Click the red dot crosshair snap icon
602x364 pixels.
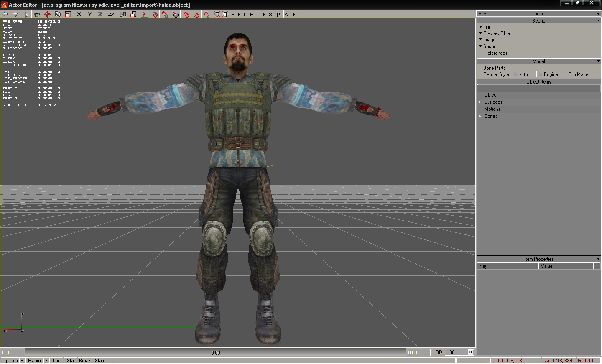tap(144, 14)
